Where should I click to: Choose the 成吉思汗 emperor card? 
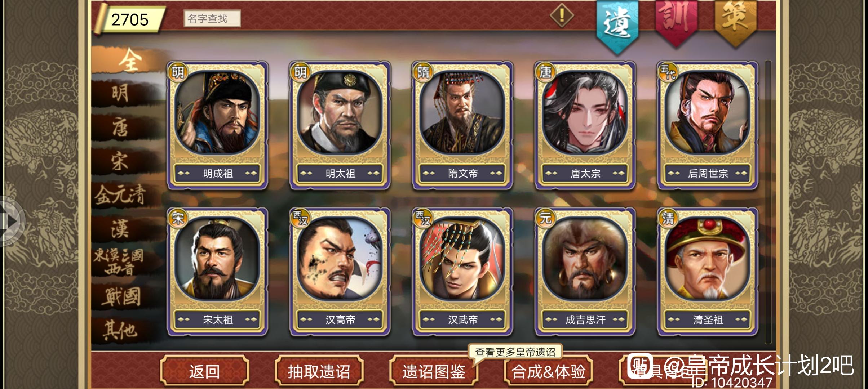pos(585,272)
